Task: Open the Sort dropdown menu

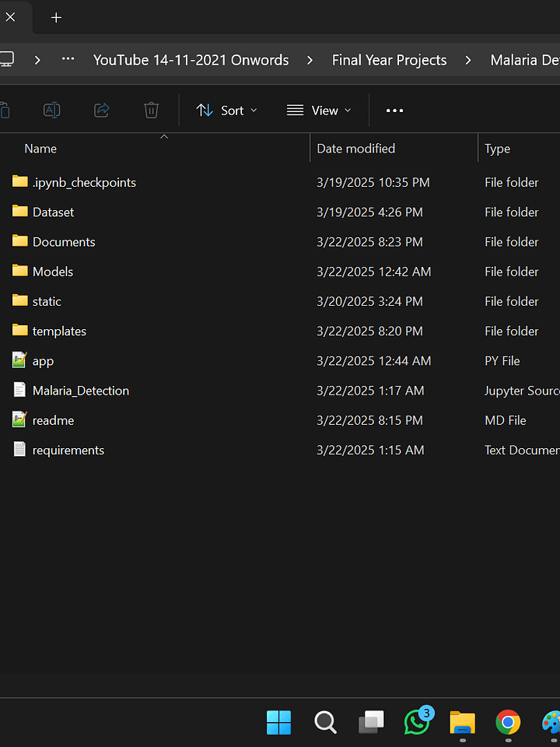Action: pos(226,110)
